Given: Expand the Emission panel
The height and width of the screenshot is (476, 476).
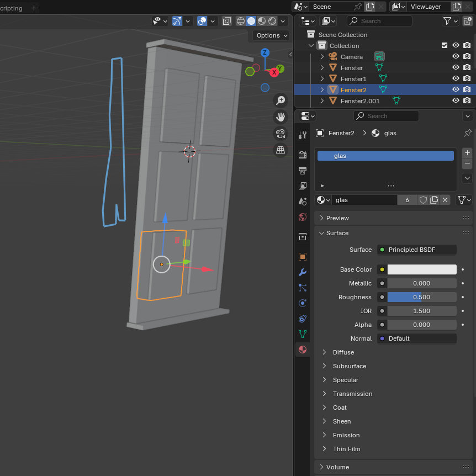Looking at the screenshot, I should (x=346, y=435).
